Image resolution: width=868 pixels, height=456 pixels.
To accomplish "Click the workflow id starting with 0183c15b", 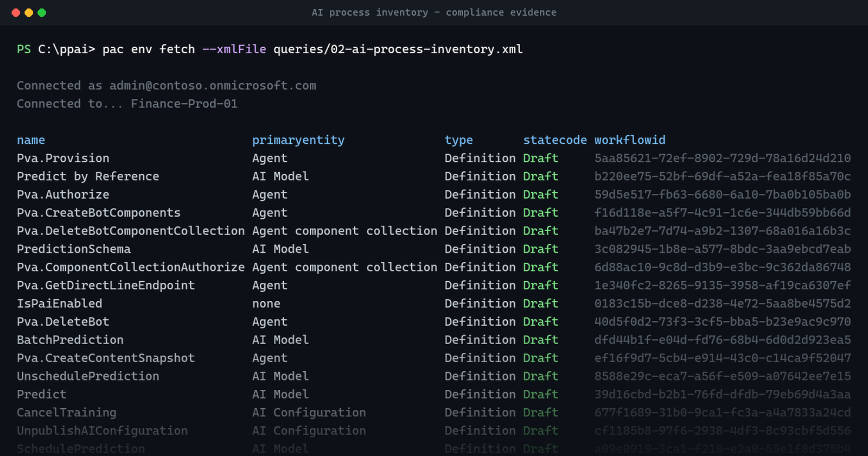I will (x=723, y=303).
